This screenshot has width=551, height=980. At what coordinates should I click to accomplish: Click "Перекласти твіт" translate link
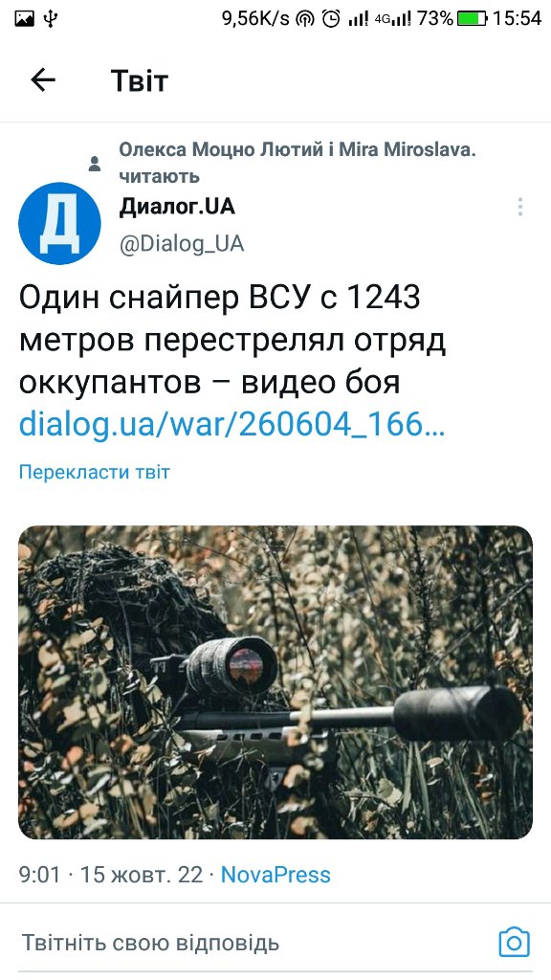(x=95, y=472)
